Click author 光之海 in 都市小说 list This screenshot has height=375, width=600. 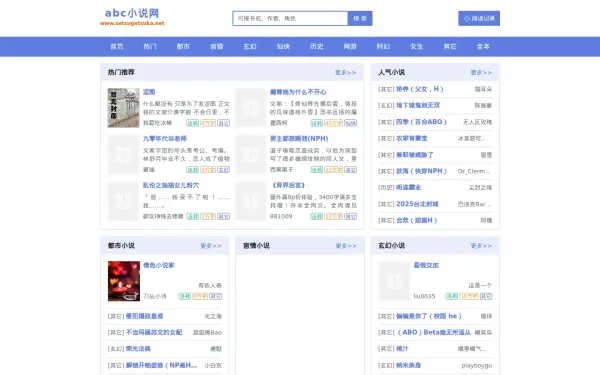pyautogui.click(x=213, y=316)
